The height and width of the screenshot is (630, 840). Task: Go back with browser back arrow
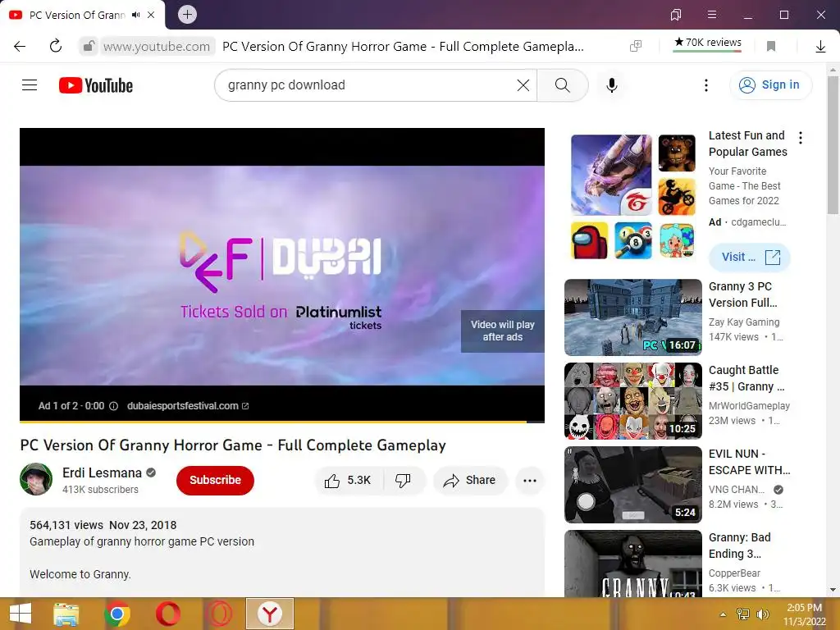[20, 47]
